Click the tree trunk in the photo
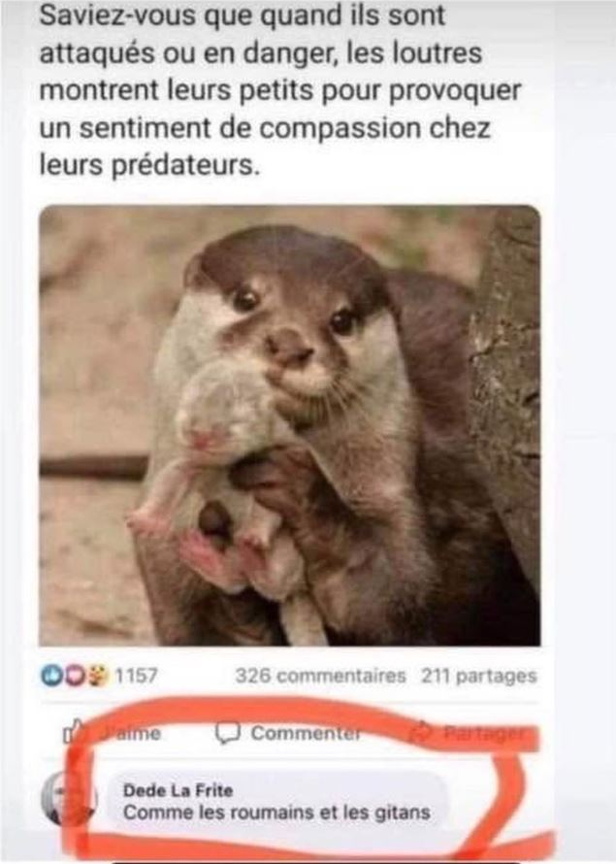616x864 pixels. [x=507, y=385]
